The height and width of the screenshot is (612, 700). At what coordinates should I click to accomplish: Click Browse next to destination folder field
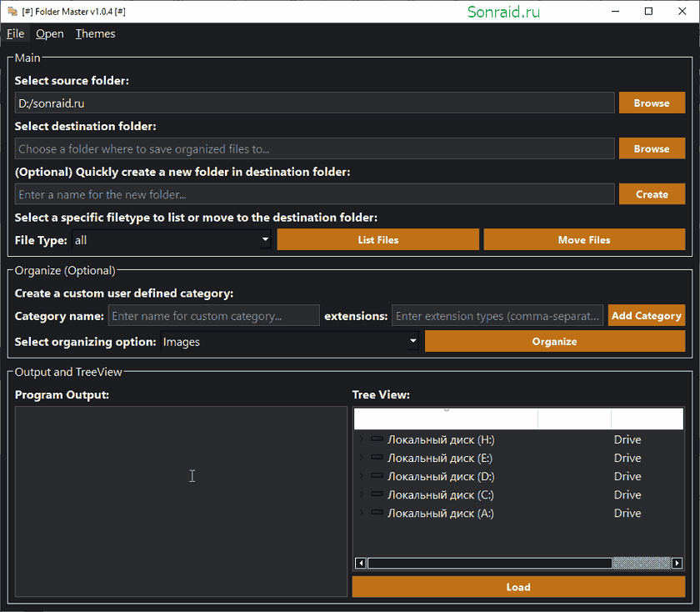click(652, 148)
